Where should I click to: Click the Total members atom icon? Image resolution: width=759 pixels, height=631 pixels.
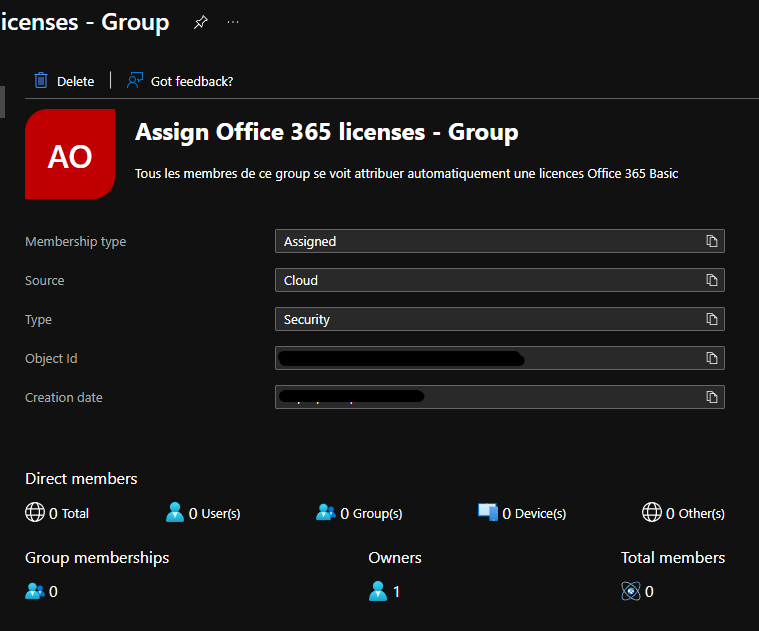(x=631, y=591)
